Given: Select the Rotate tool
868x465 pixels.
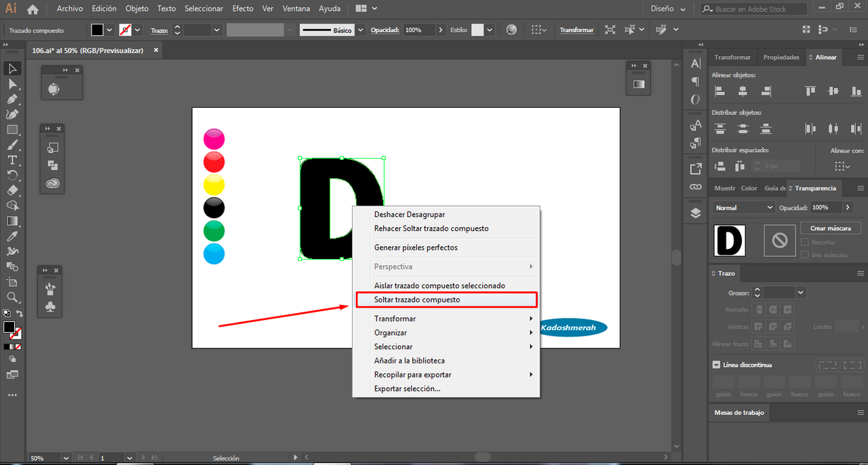Looking at the screenshot, I should click(x=12, y=176).
